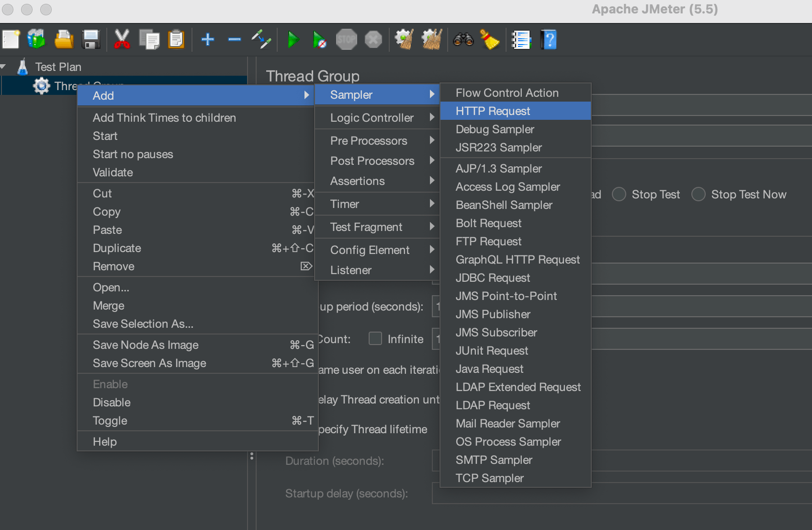Click the Copy icon in toolbar
This screenshot has width=812, height=530.
point(149,39)
